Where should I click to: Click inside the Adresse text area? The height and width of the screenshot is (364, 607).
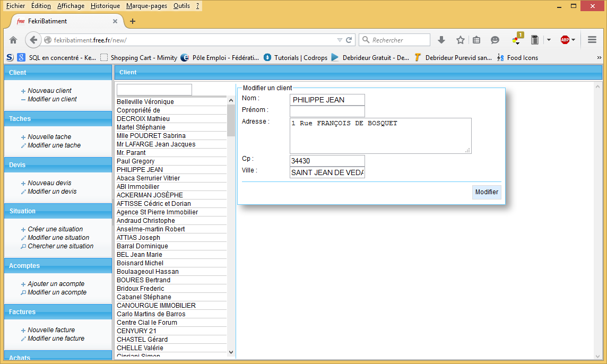(x=380, y=136)
